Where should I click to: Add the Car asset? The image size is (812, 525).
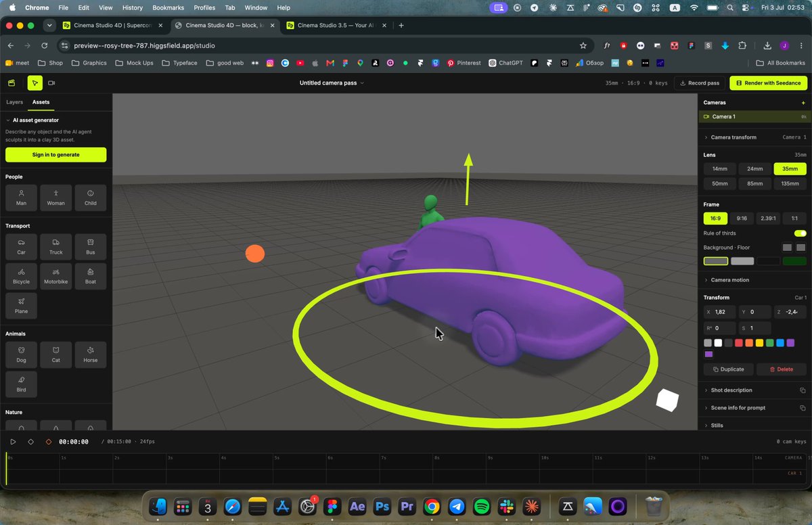[x=22, y=247]
